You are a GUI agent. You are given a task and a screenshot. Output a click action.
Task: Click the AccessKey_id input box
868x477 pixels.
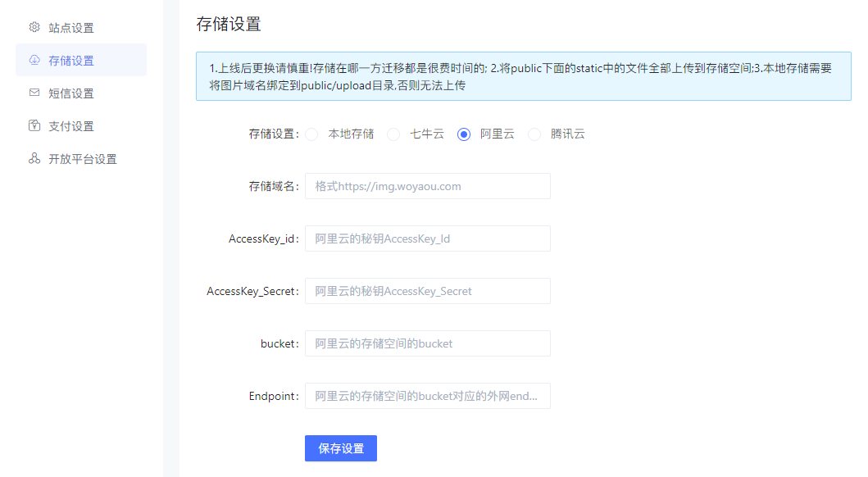tap(427, 238)
